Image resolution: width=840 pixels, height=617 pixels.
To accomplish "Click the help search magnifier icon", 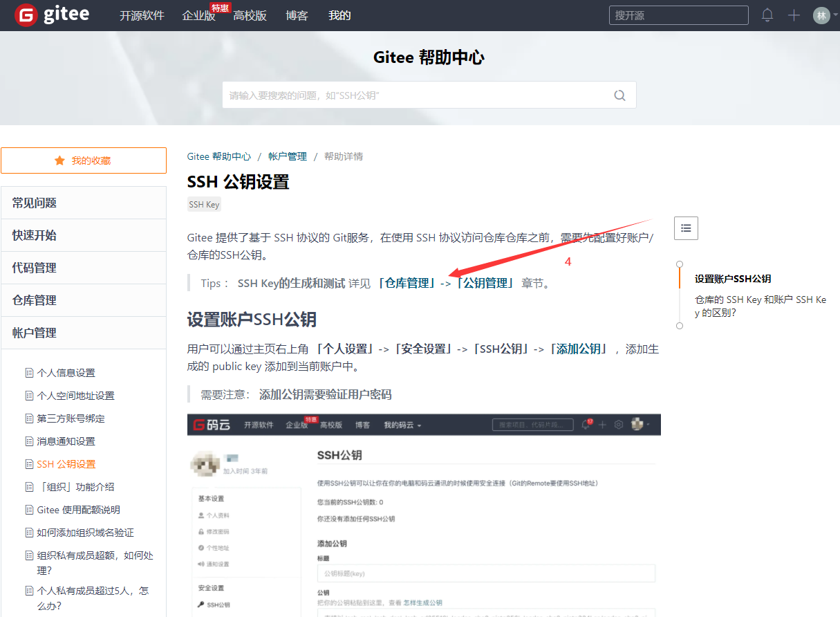I will (619, 95).
